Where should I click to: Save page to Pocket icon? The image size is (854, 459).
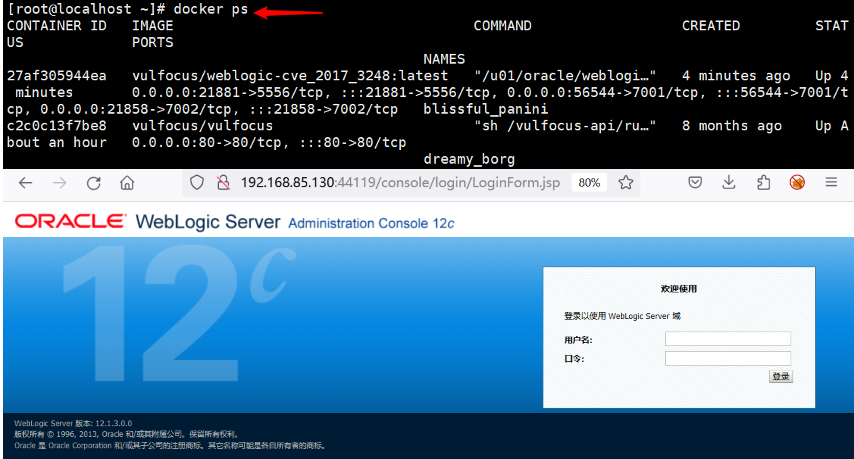point(695,182)
